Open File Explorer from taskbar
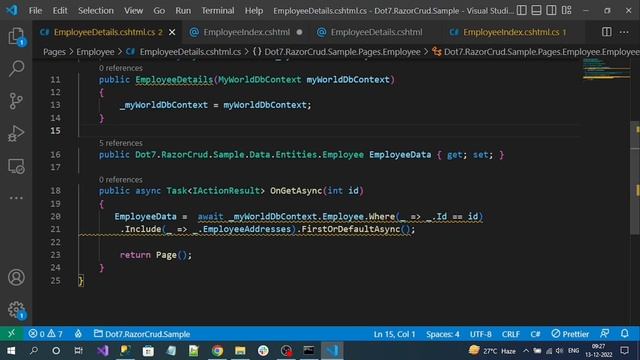This screenshot has width=640, height=360. tap(240, 351)
